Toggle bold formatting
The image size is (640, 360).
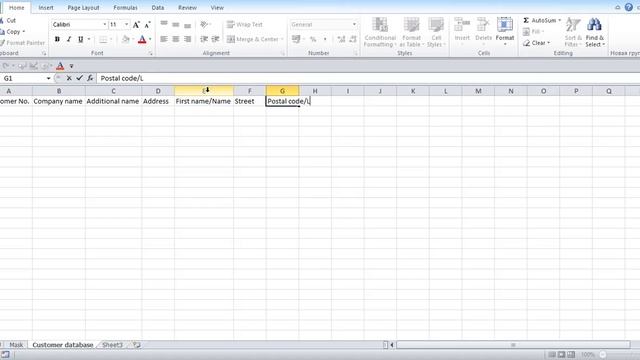pos(57,39)
